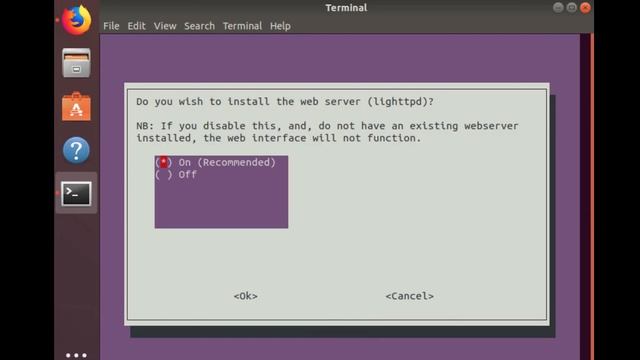Select the On (Recommended) radio option
640x360 pixels.
point(215,162)
